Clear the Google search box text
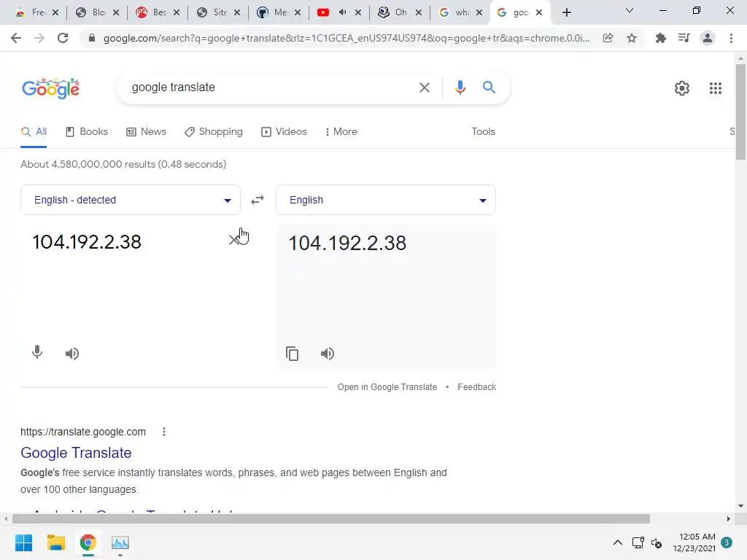The image size is (747, 560). (x=424, y=87)
